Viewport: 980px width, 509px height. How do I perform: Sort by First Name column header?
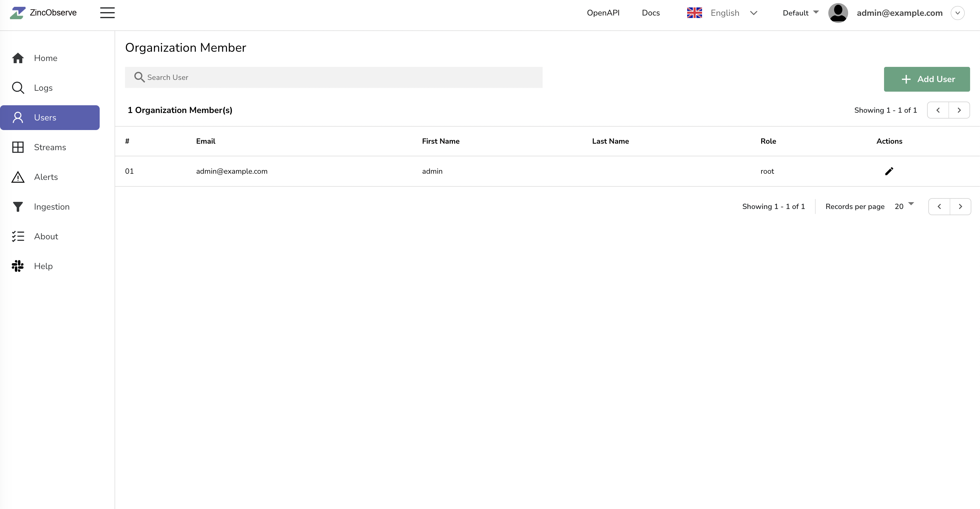click(440, 141)
